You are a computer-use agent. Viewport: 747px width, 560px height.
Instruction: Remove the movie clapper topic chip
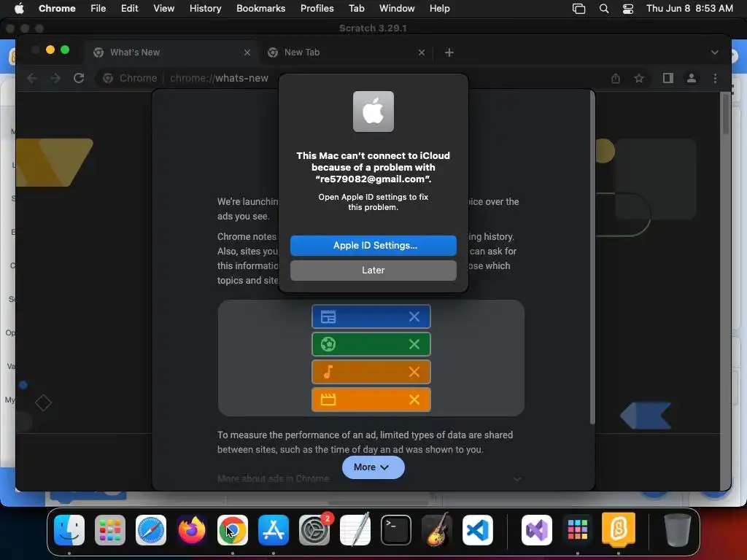pyautogui.click(x=414, y=400)
